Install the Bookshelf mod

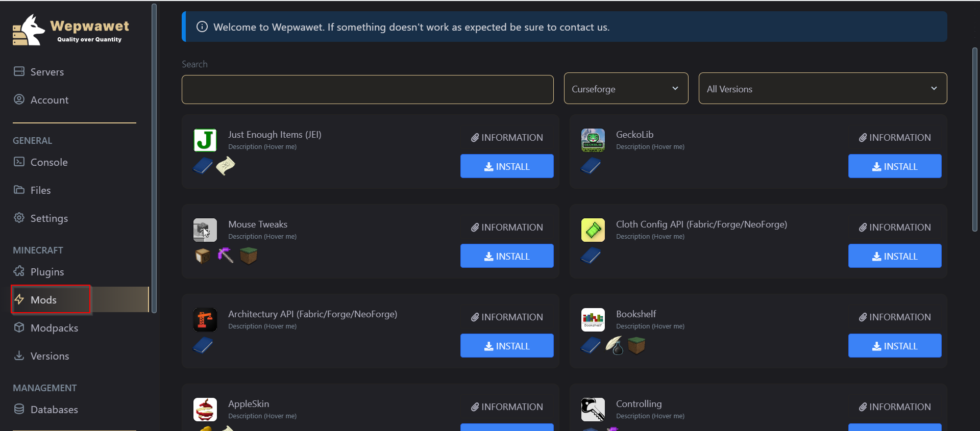point(895,346)
